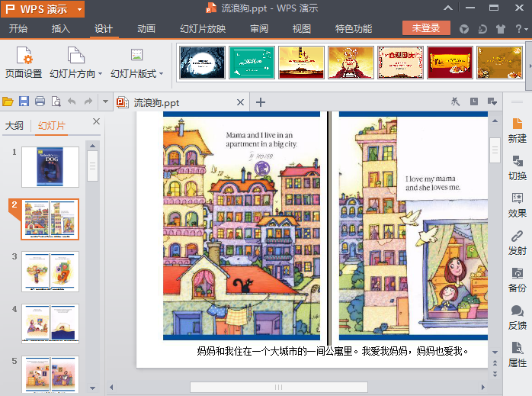Click thumbnail panel scroll up arrow
532x396 pixels.
click(93, 146)
